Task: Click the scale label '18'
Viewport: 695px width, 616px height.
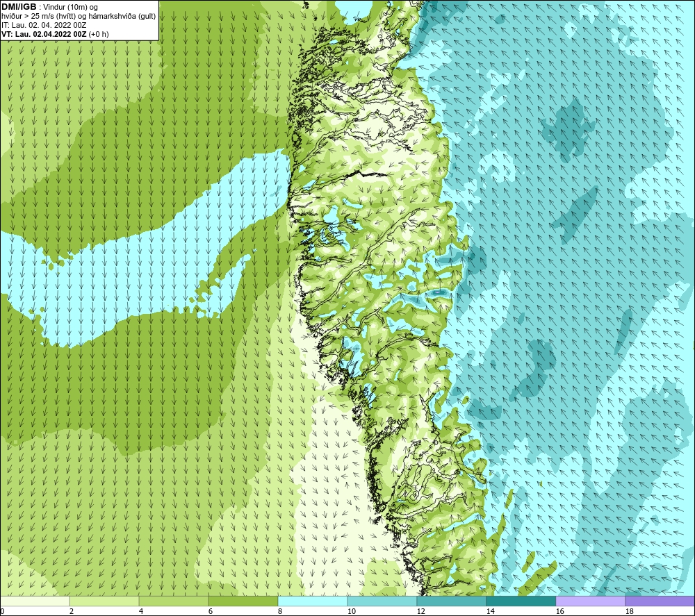Action: coord(629,612)
